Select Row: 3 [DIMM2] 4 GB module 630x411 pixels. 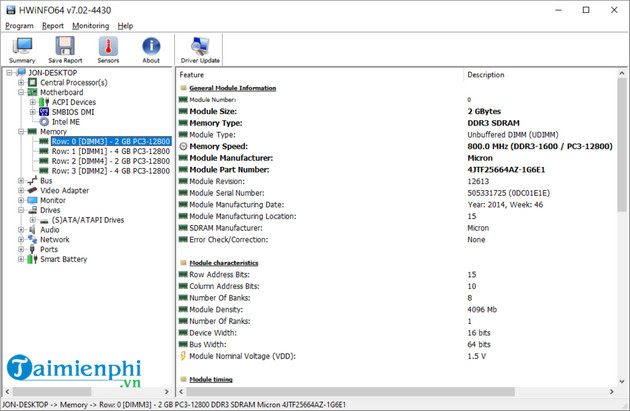(111, 171)
